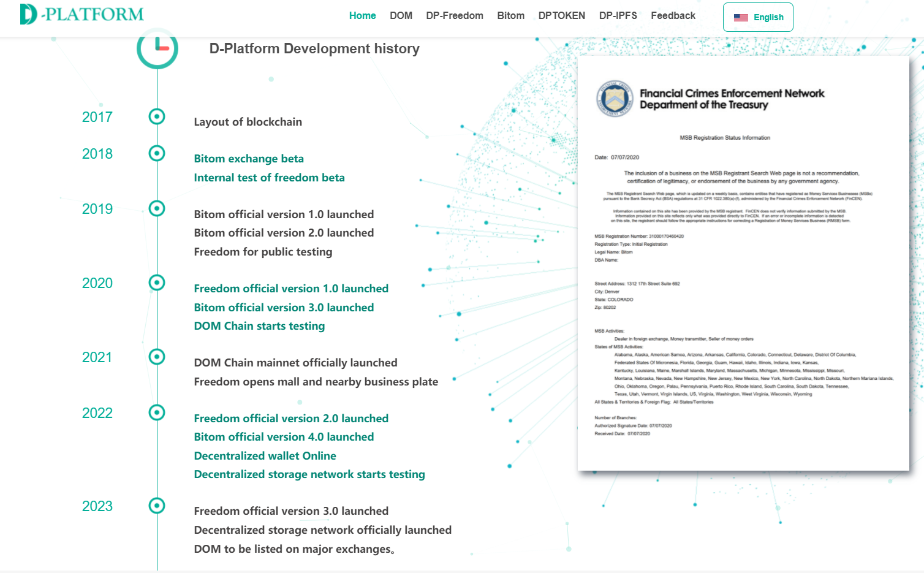924x573 pixels.
Task: Click 'Bitom official version 4.0 launched'
Action: [x=284, y=437]
